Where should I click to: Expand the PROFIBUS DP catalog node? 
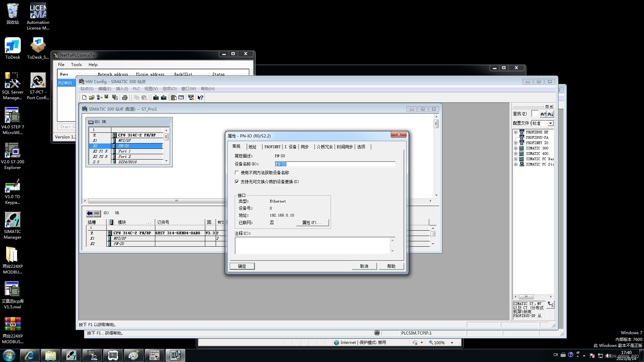(x=516, y=132)
